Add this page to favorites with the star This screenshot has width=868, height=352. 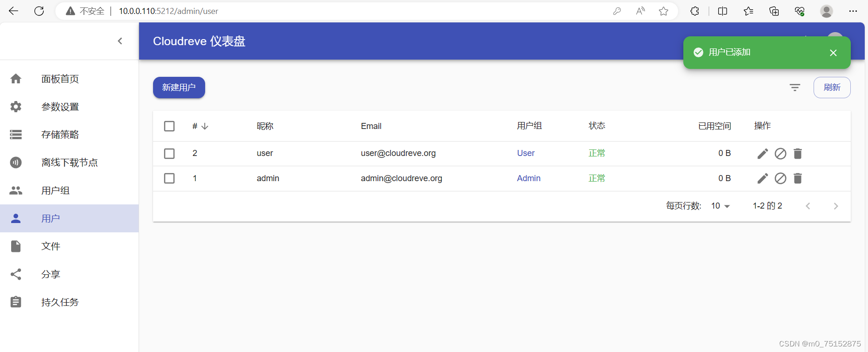664,11
